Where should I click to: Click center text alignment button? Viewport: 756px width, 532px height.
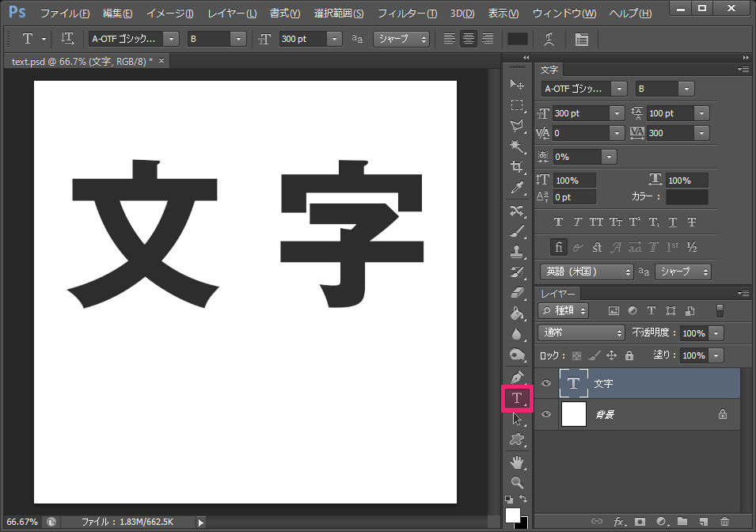(469, 39)
